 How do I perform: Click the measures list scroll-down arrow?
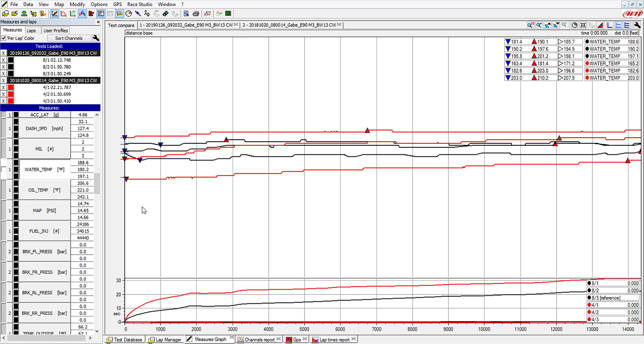click(97, 331)
